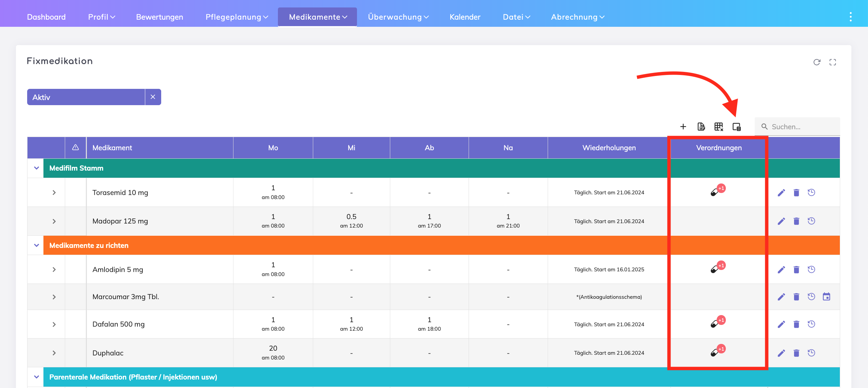Open the Medikamente dropdown menu
This screenshot has height=388, width=868.
click(x=318, y=17)
